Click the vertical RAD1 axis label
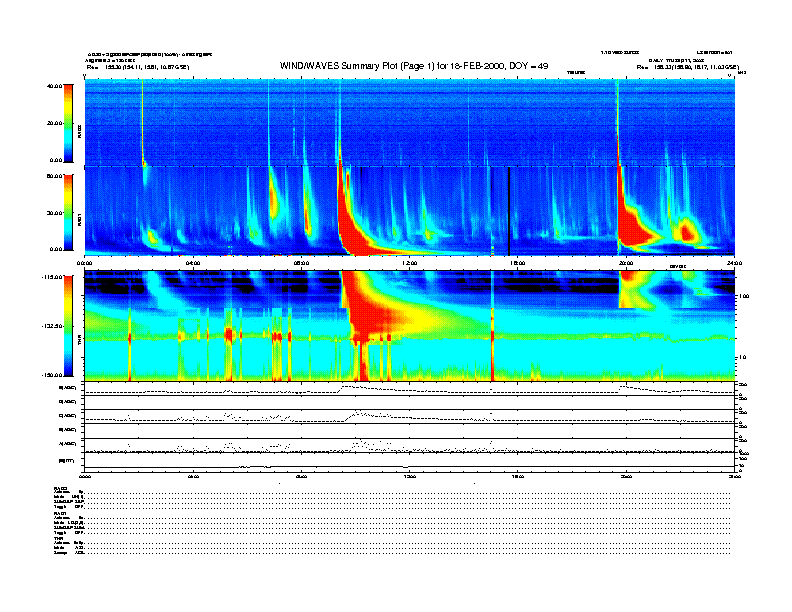Viewport: 792px width, 612px height. 79,219
